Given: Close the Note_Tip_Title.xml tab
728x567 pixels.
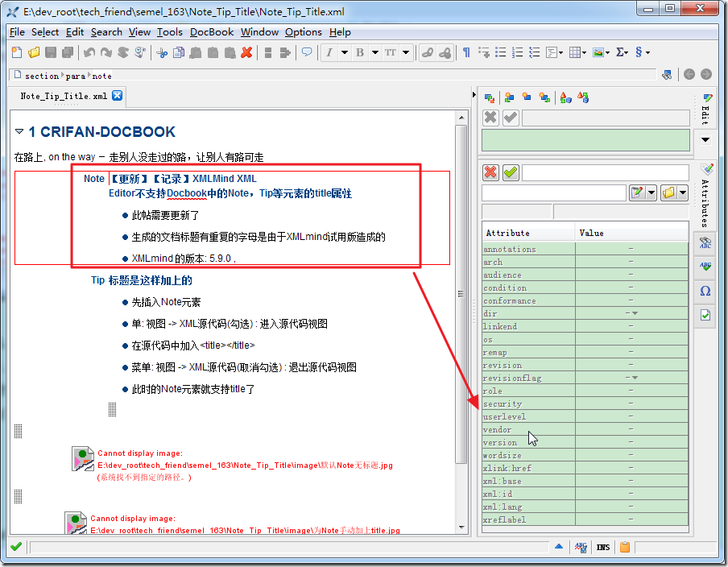Looking at the screenshot, I should tap(118, 95).
